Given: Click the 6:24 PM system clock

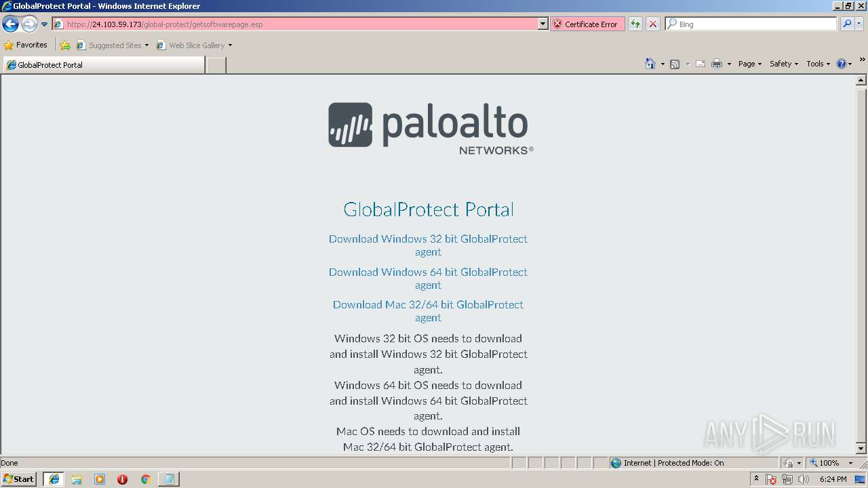Looking at the screenshot, I should coord(833,479).
